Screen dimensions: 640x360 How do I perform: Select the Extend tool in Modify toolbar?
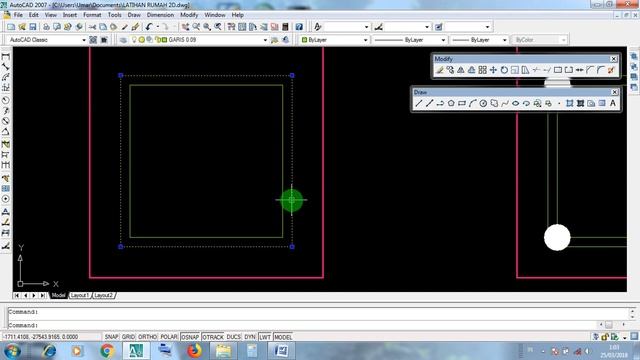pyautogui.click(x=547, y=70)
